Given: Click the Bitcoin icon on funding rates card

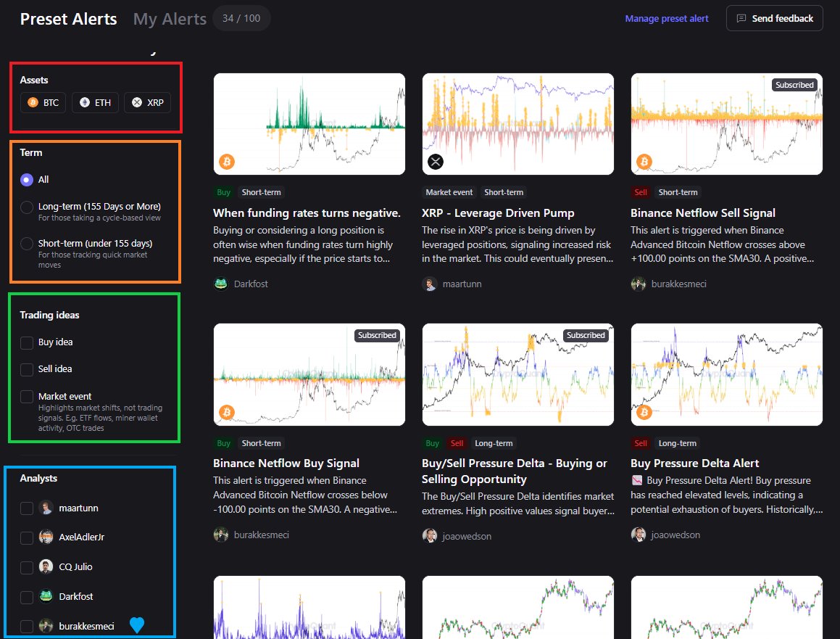Looking at the screenshot, I should click(x=227, y=161).
